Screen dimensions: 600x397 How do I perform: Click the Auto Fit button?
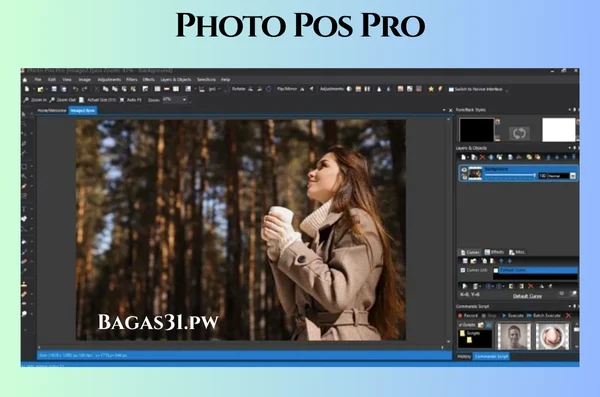tap(131, 100)
